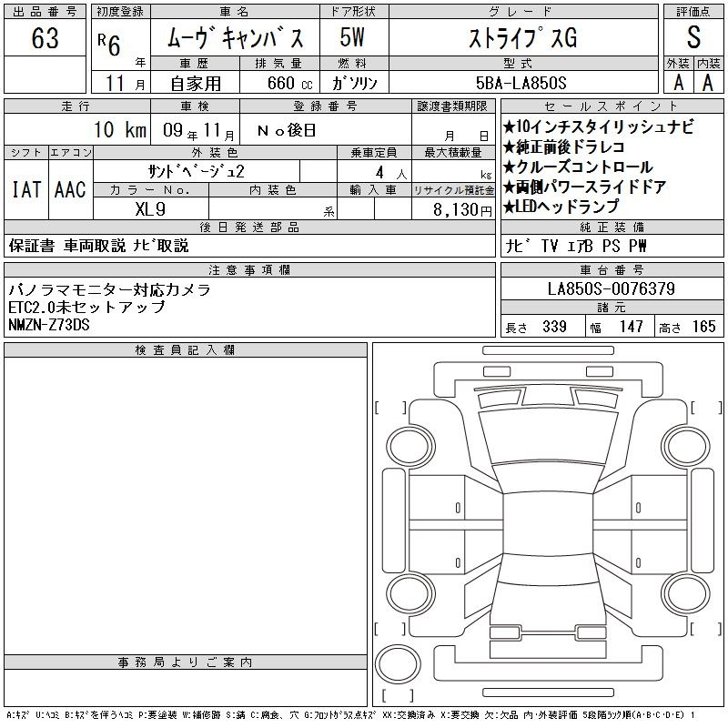Click color number "XL9"

coord(150,209)
